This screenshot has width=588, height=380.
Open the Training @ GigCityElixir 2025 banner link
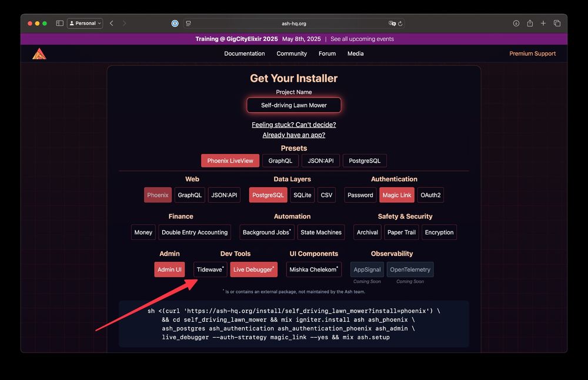(236, 39)
